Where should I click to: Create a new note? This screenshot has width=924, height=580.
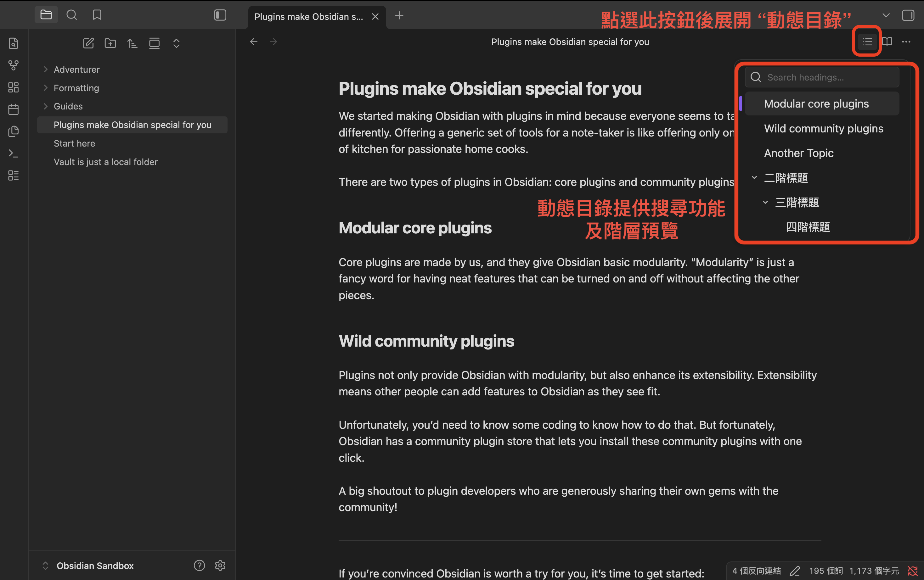pos(88,43)
